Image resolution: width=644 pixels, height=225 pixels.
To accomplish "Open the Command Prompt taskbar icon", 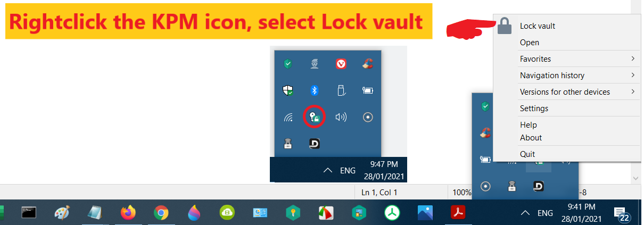I will click(29, 213).
